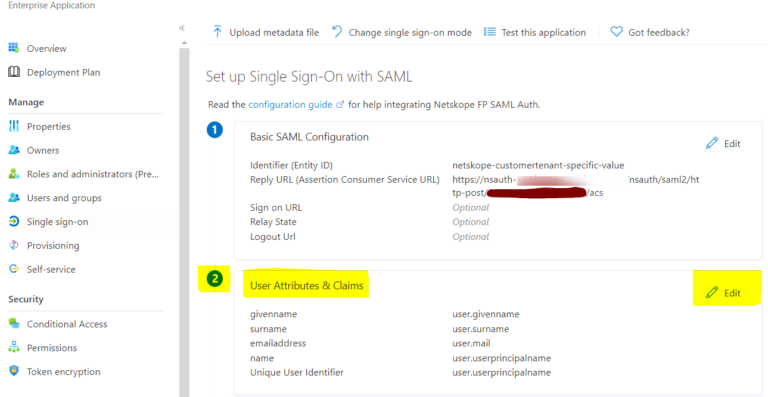Select Roles and administrators menu entry
This screenshot has width=768, height=397.
(93, 174)
